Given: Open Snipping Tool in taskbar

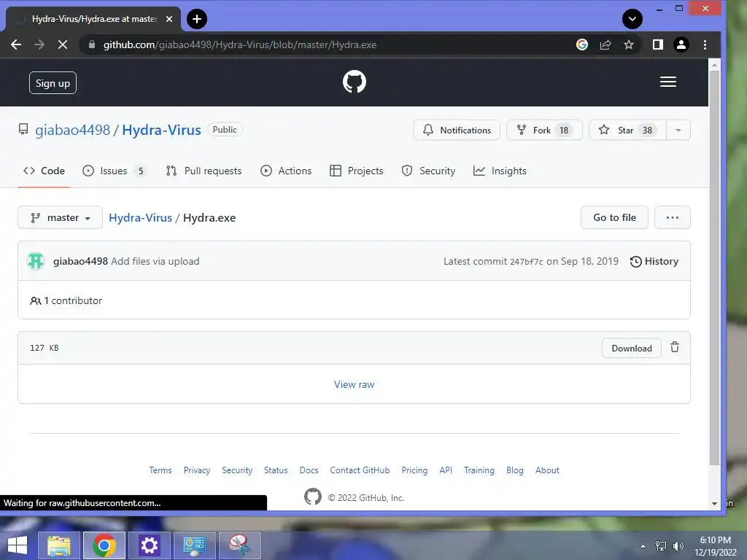Looking at the screenshot, I should click(x=239, y=545).
